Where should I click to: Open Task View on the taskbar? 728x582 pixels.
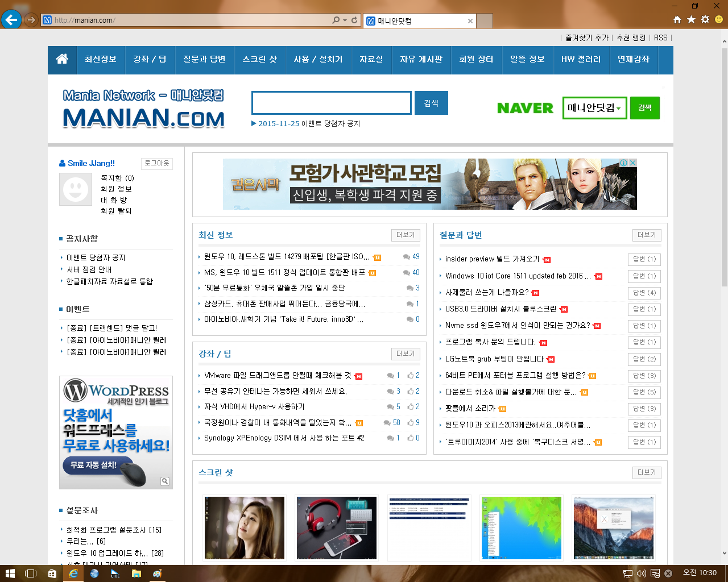(31, 573)
